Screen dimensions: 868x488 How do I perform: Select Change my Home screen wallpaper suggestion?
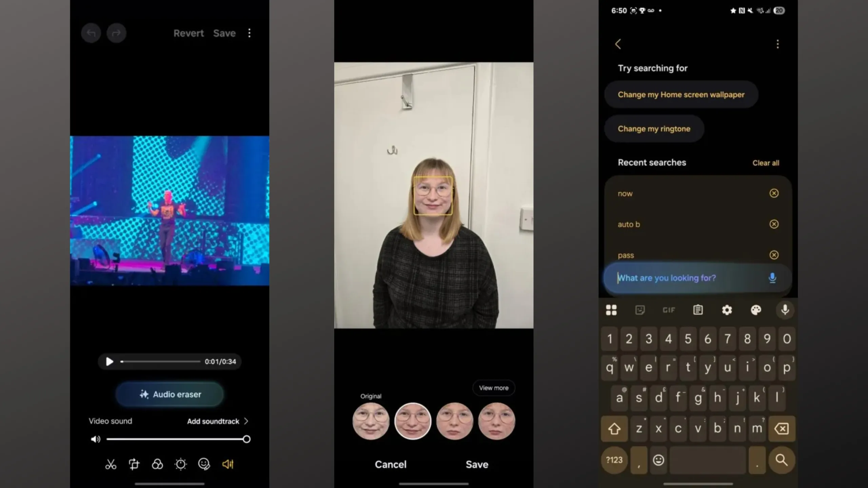681,95
